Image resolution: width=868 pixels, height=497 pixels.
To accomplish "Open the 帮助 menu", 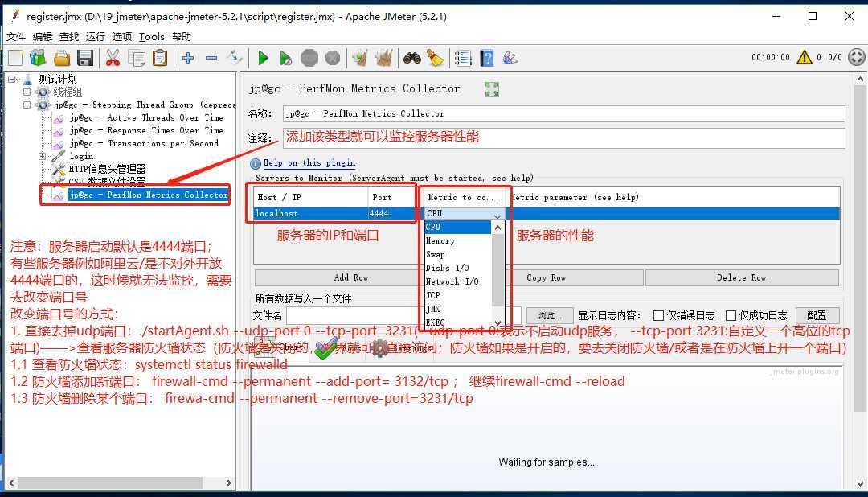I will click(182, 36).
